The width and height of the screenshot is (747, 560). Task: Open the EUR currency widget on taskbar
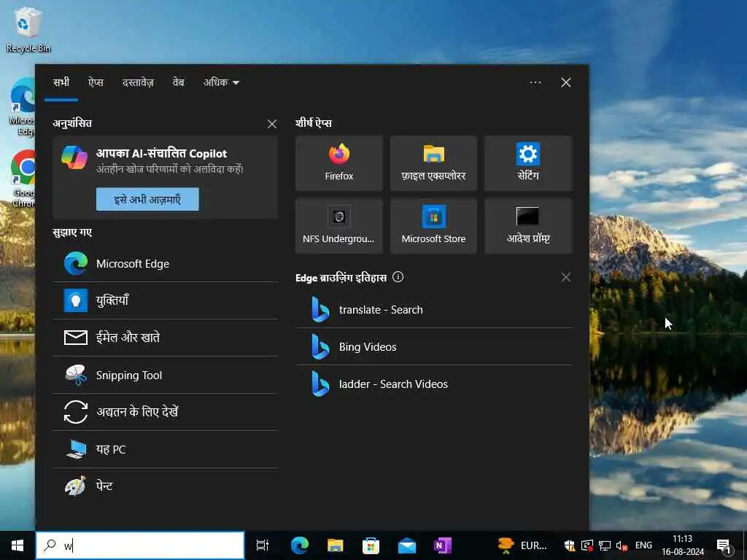pos(522,545)
